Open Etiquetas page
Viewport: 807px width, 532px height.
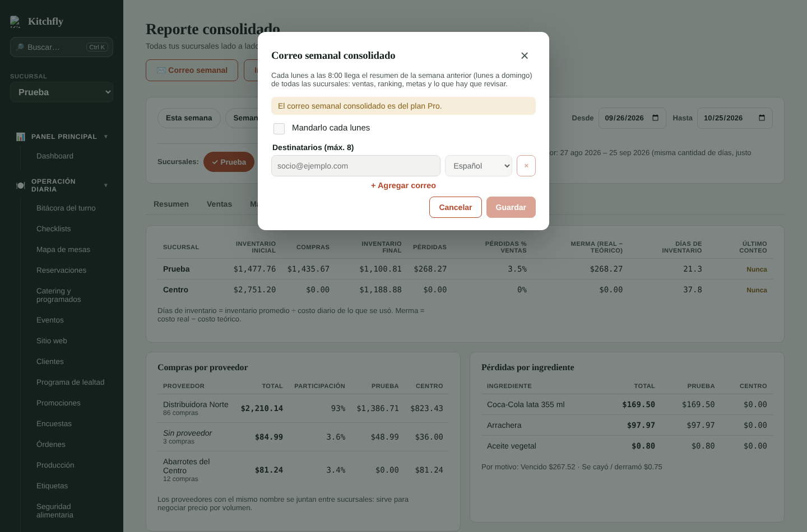(x=52, y=486)
